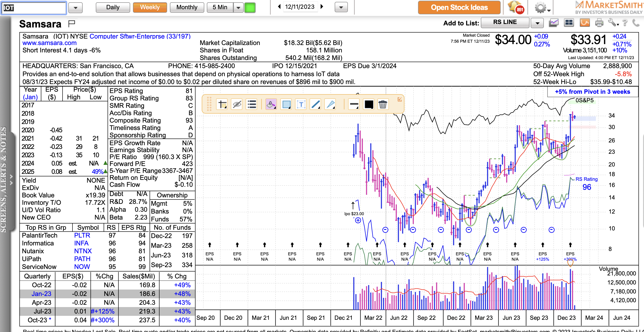Toggle the green real-time indicator button
This screenshot has width=644, height=332.
tap(250, 7)
